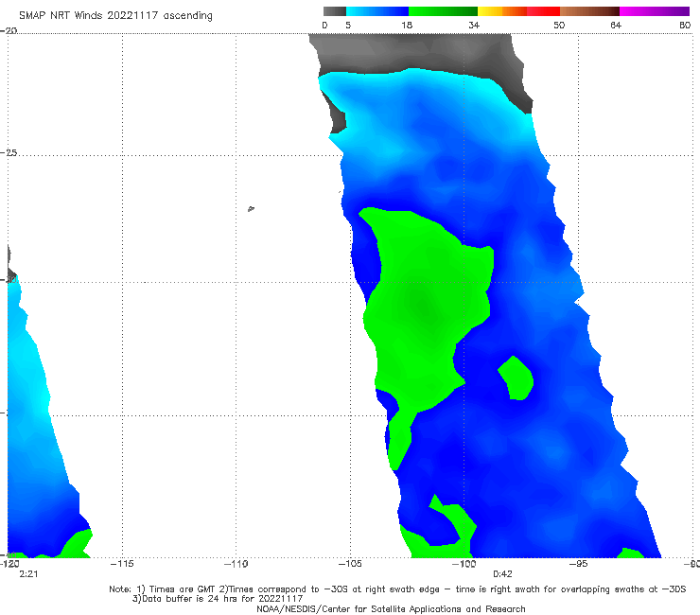Select the cyan-to-blue segment of the color bar
Screen dimensions: 700x615
point(377,11)
